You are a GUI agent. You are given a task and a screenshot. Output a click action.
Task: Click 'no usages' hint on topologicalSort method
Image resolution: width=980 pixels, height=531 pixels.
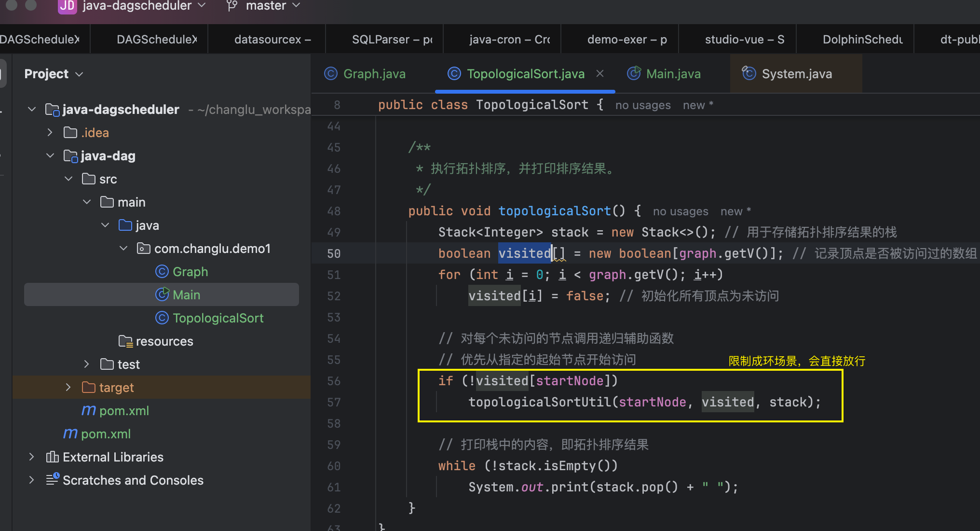pyautogui.click(x=681, y=211)
